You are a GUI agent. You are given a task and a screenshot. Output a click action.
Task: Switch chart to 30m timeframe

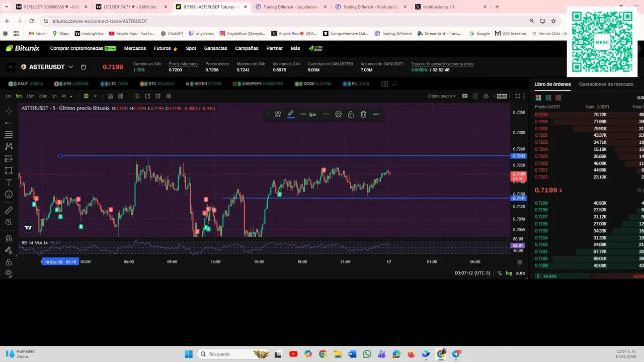(x=43, y=96)
